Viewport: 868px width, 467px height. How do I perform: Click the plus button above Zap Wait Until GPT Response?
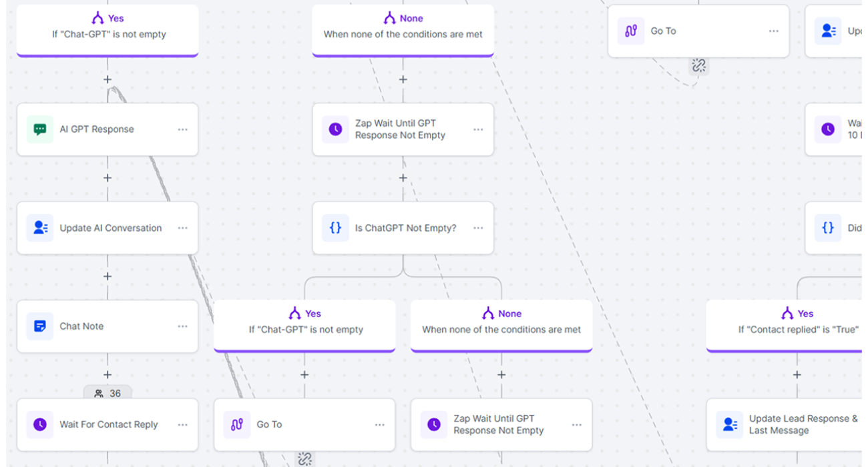403,79
